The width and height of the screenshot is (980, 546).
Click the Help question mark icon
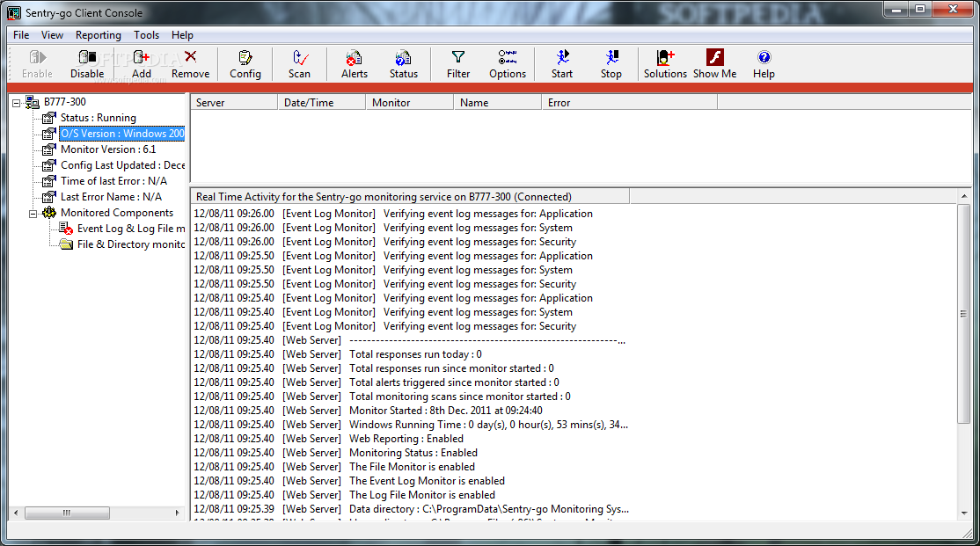pyautogui.click(x=763, y=57)
